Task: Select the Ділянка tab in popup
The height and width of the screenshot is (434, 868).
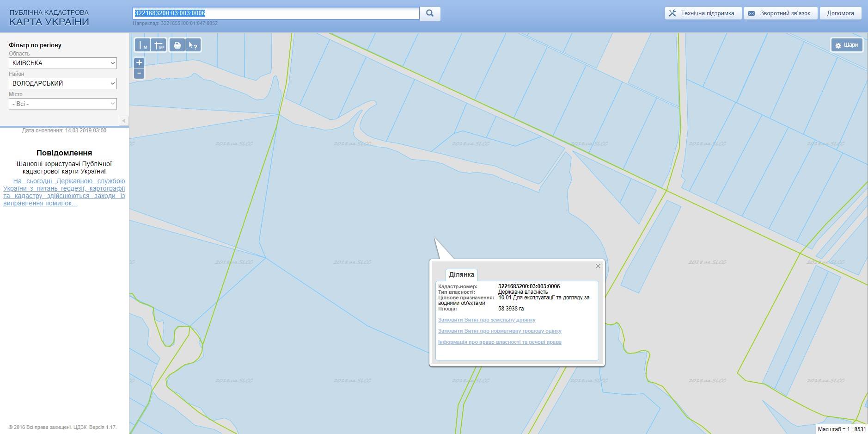Action: [461, 274]
